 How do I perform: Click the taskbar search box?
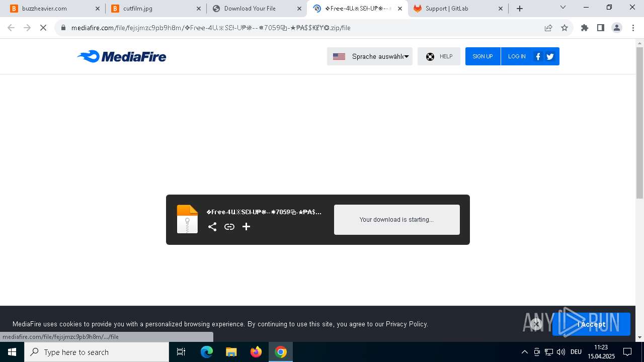tap(97, 352)
